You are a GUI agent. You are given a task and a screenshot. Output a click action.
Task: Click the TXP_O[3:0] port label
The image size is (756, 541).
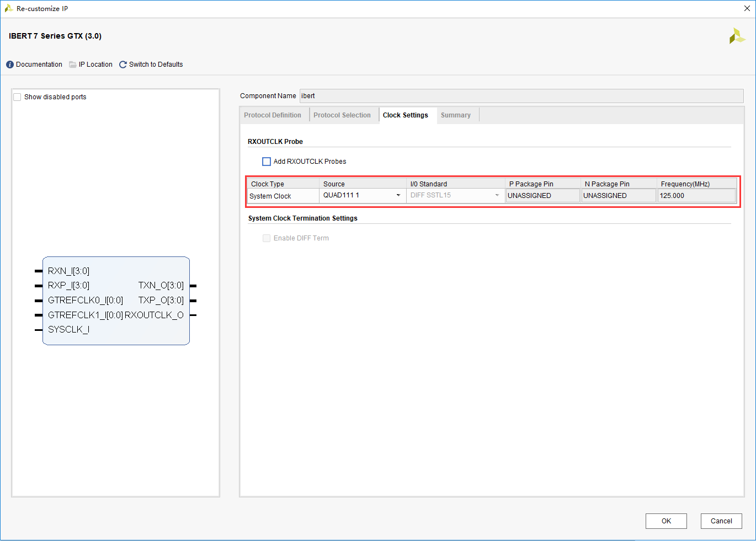[x=161, y=300]
